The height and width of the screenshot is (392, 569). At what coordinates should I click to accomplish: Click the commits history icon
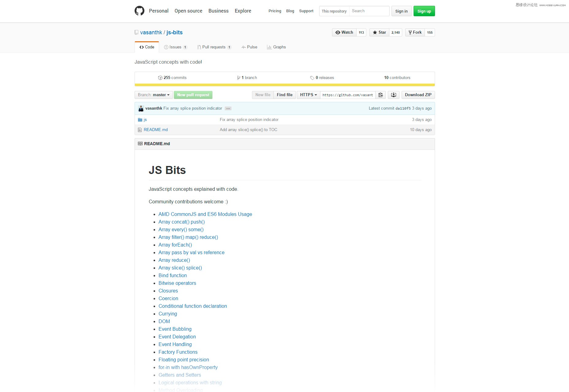[160, 78]
